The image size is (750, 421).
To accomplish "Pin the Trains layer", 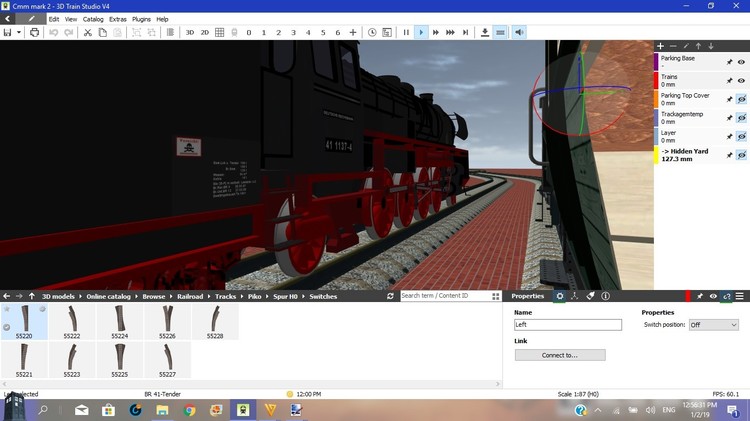I will (x=729, y=80).
